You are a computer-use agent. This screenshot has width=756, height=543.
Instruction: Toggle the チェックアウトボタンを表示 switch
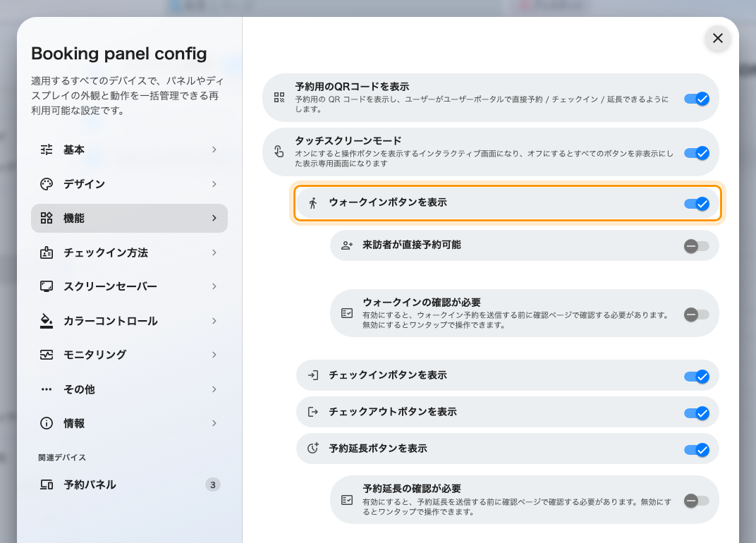[697, 413]
